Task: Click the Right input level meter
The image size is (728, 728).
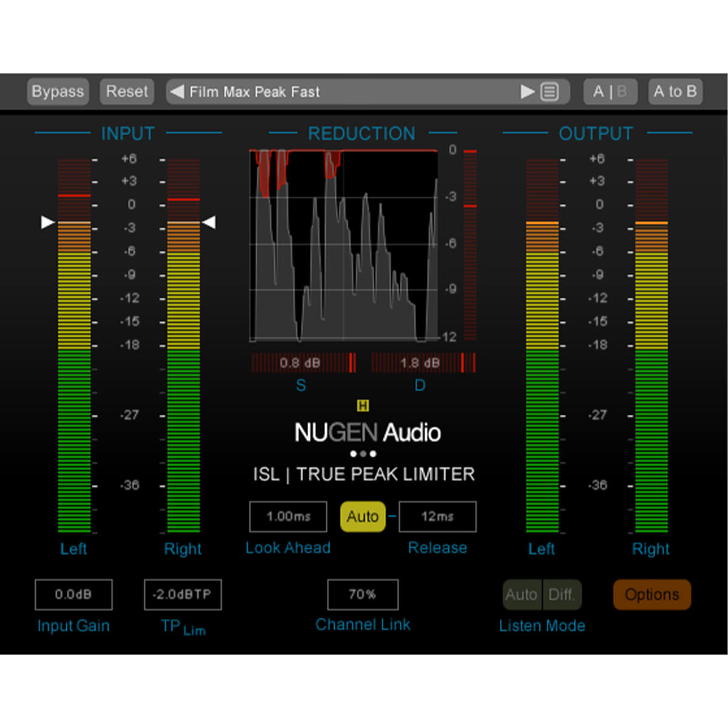Action: tap(183, 346)
